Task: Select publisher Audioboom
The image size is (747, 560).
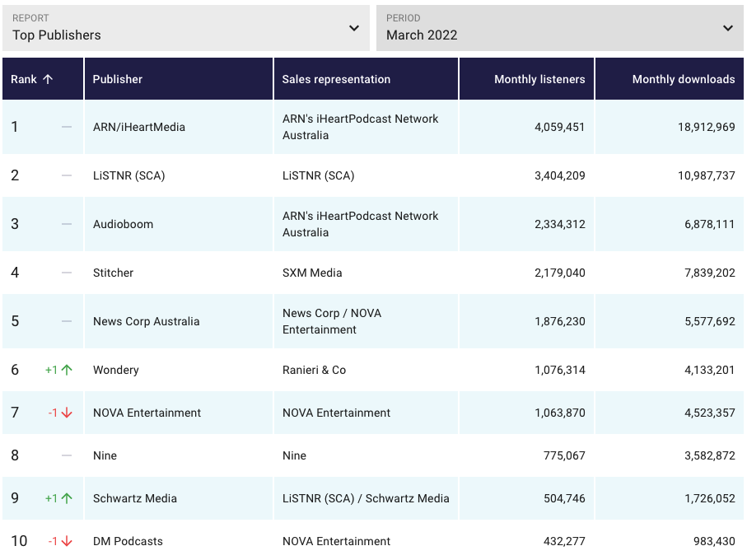Action: pyautogui.click(x=123, y=224)
